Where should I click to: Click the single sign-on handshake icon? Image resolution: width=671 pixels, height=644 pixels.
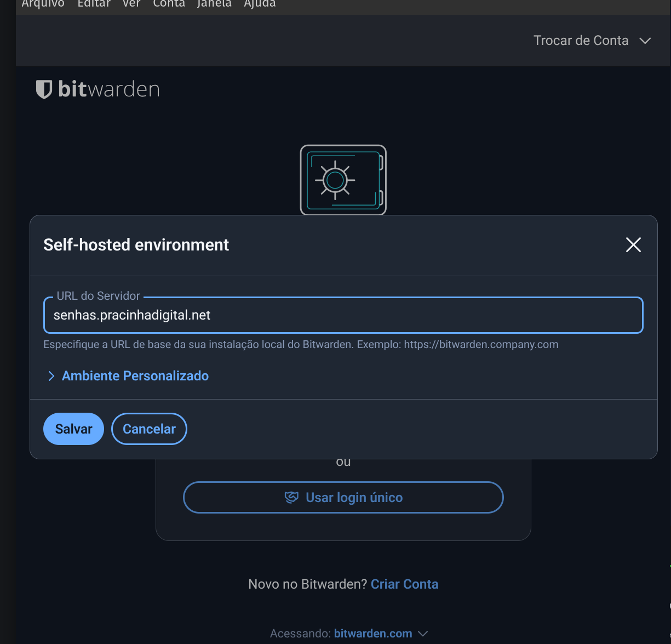(x=291, y=497)
